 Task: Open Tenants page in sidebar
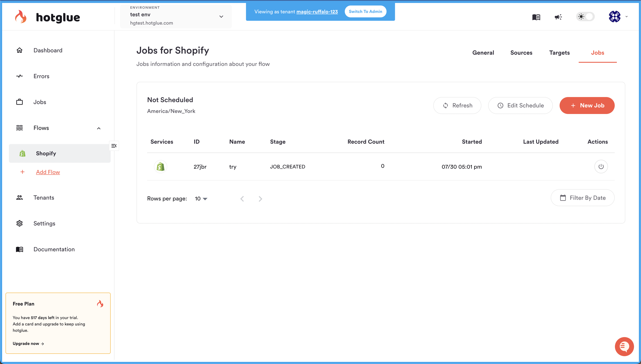(x=44, y=197)
